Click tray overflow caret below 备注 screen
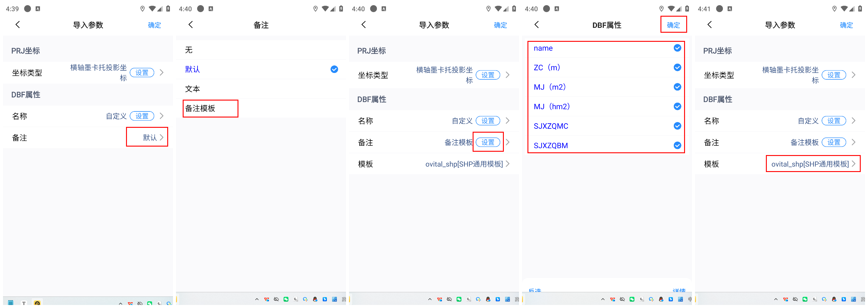The width and height of the screenshot is (868, 308). click(x=257, y=299)
